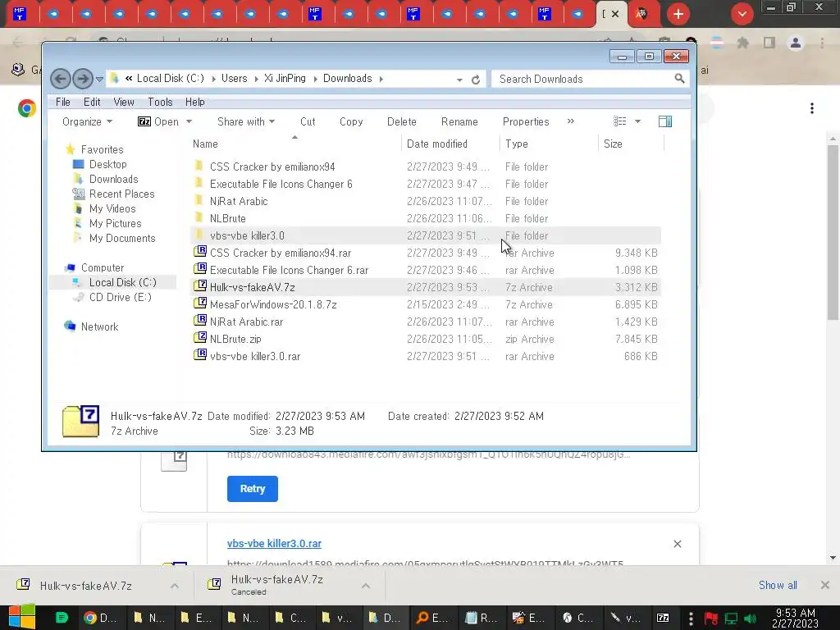The image size is (840, 630).
Task: Toggle the preview pane icon
Action: click(664, 121)
